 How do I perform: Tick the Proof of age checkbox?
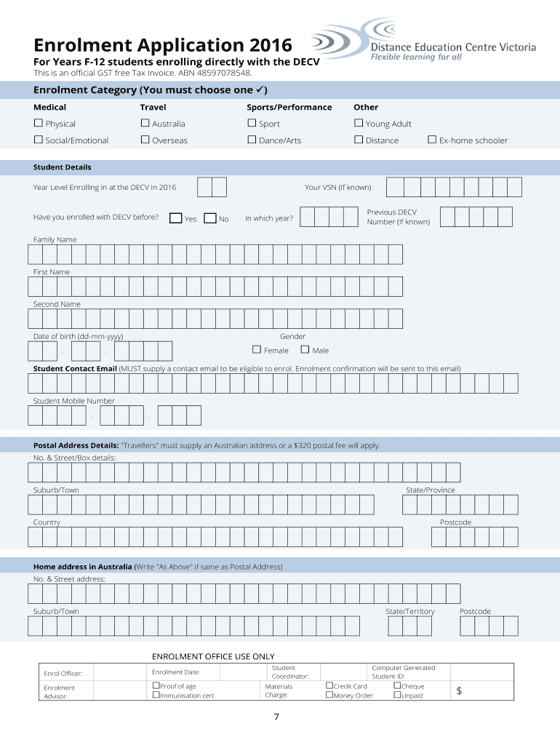(156, 686)
